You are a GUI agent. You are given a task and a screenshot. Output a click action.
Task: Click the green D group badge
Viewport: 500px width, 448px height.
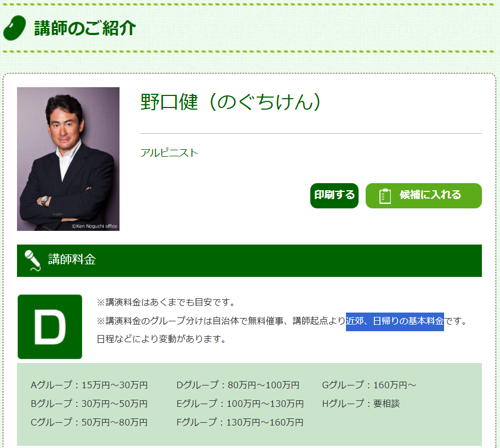[x=50, y=327]
